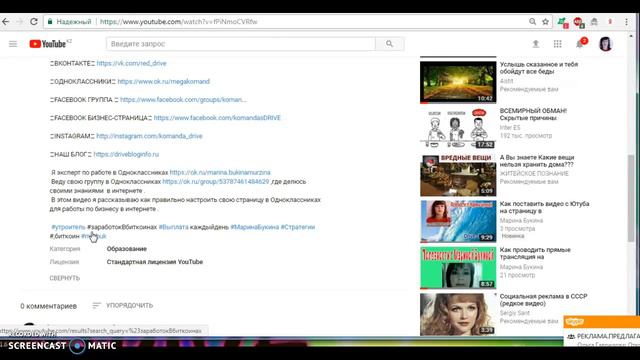This screenshot has width=640, height=360.
Task: Click the '0 комментариев' comment count text
Action: (49, 306)
